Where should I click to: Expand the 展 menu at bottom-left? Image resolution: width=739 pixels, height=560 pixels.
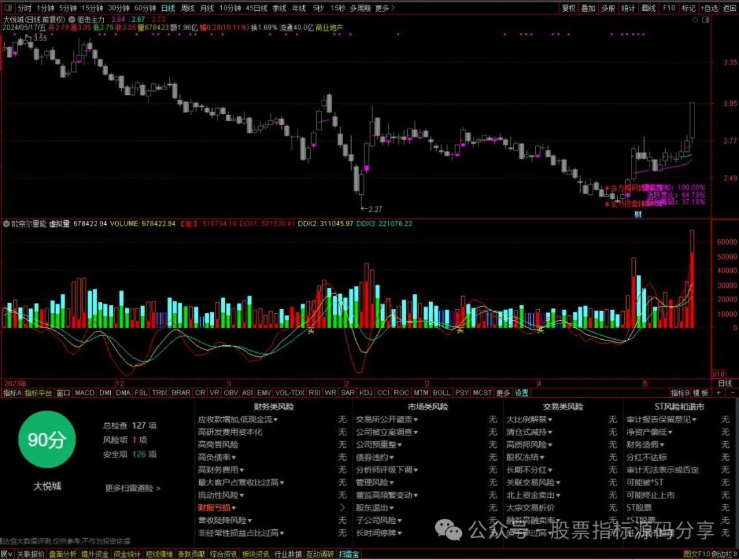coord(6,555)
